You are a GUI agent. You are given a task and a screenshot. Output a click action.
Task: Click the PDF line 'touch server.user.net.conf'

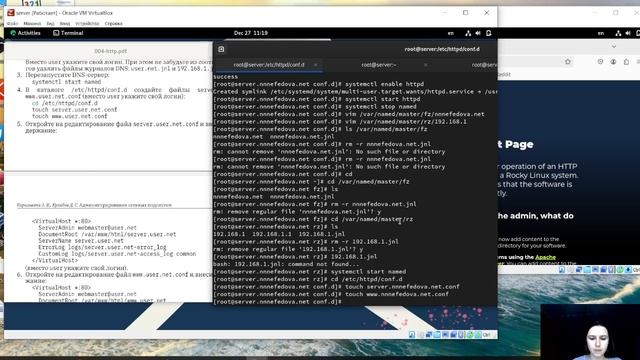[74, 110]
